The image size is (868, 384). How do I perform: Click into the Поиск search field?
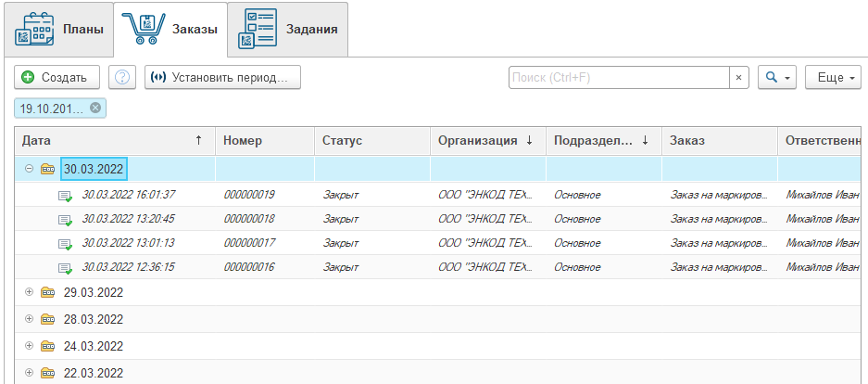619,78
